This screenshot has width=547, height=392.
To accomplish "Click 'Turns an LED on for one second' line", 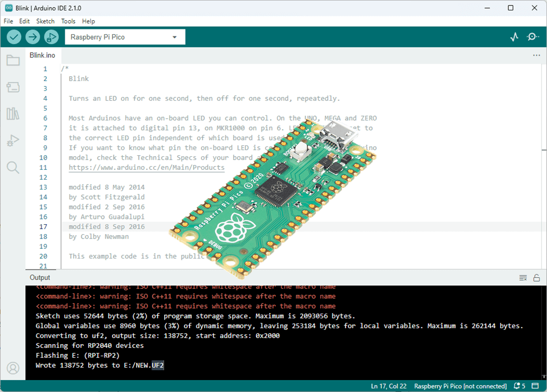I will pyautogui.click(x=204, y=99).
